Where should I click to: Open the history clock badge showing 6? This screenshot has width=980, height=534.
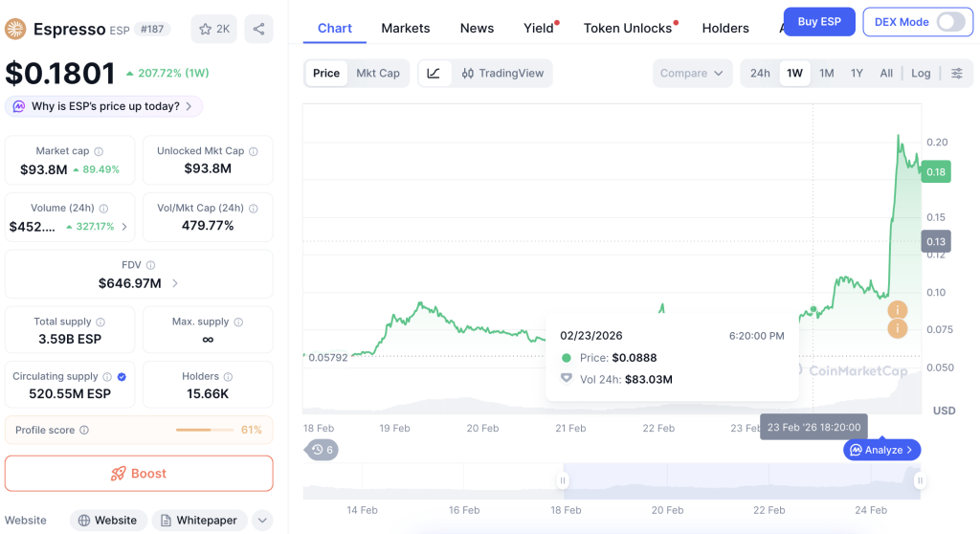click(322, 450)
